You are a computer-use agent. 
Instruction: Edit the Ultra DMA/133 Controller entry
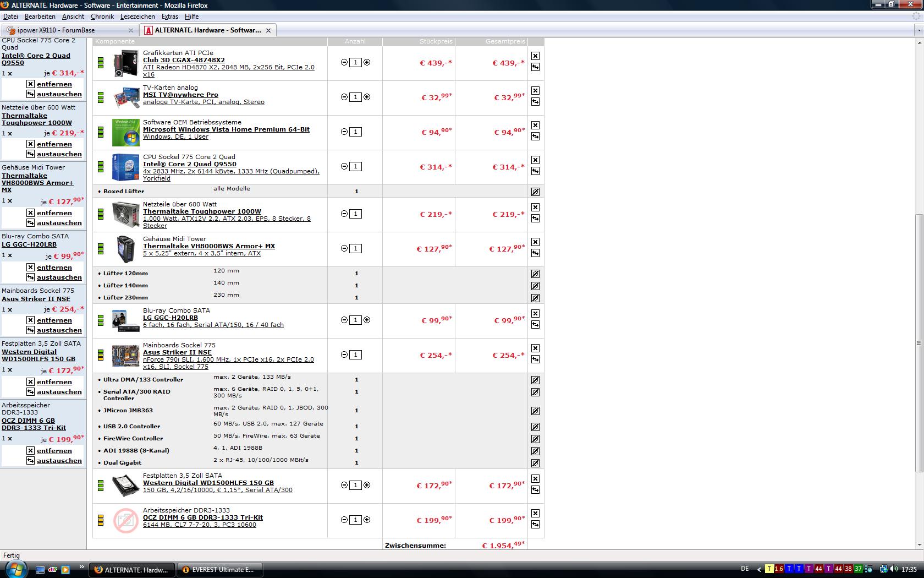(535, 380)
